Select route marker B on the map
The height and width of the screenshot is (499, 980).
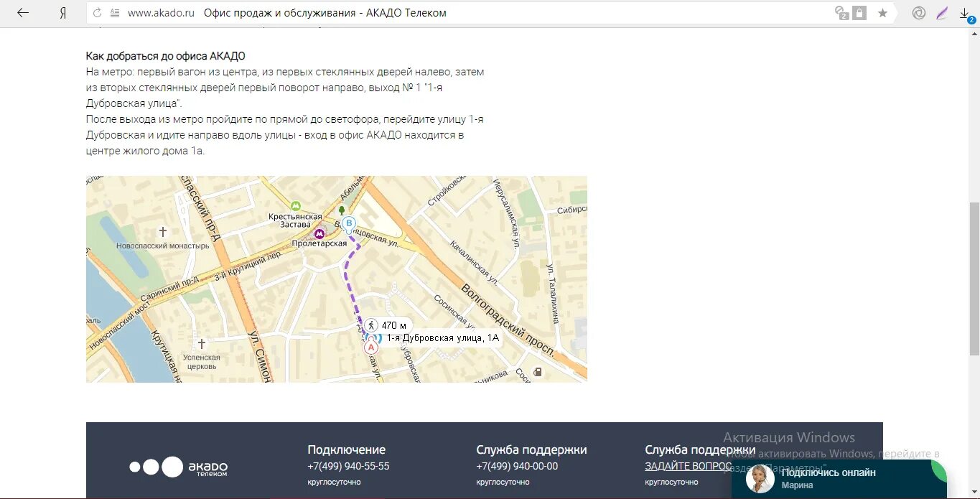[349, 224]
